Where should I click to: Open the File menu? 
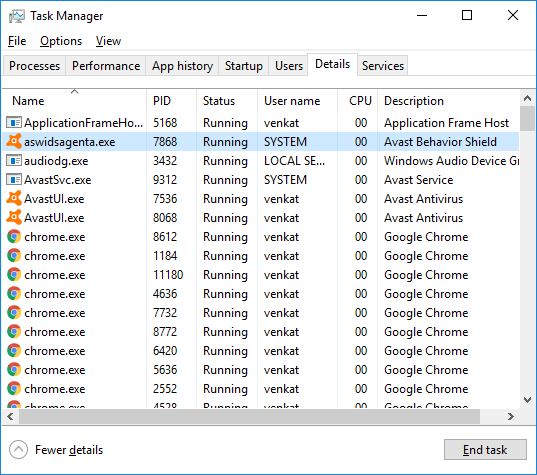tap(17, 41)
